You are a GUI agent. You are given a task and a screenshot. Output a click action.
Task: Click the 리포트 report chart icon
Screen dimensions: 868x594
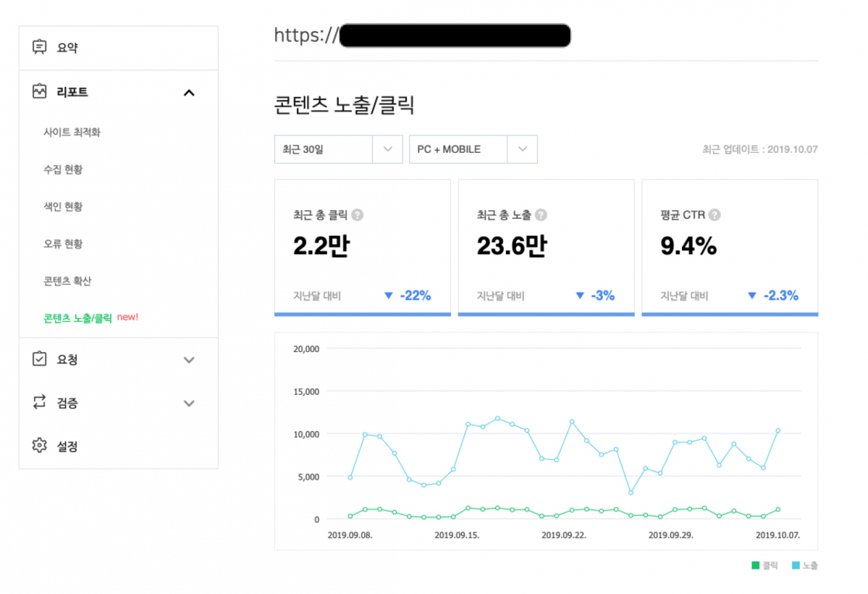pos(40,92)
